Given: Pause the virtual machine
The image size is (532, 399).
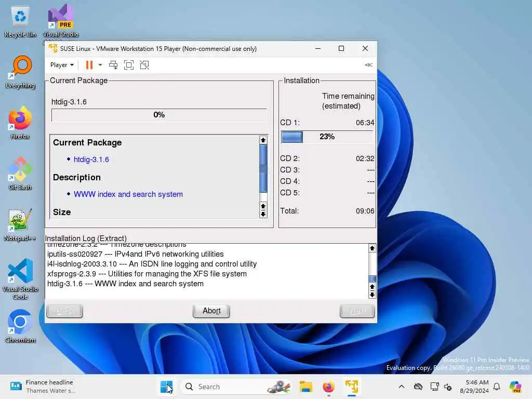Looking at the screenshot, I should click(x=89, y=65).
